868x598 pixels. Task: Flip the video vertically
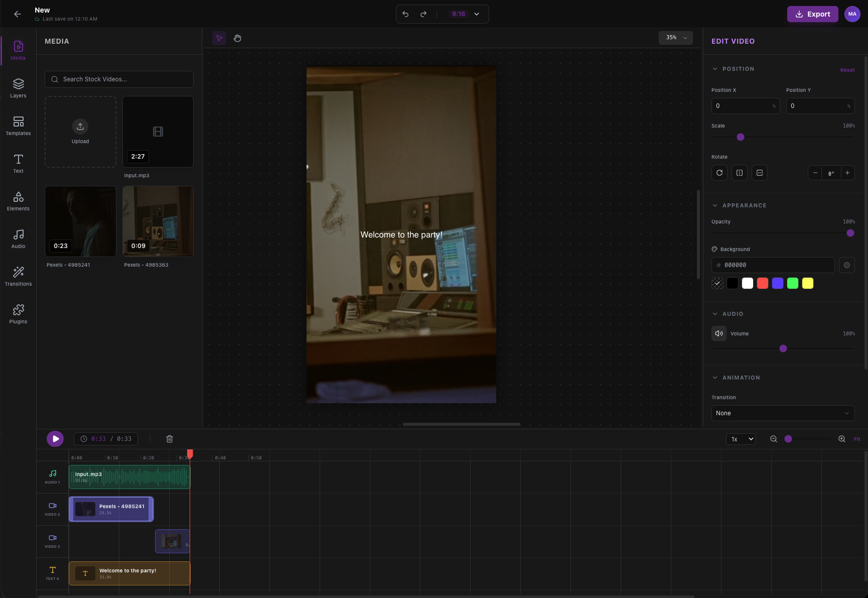759,173
